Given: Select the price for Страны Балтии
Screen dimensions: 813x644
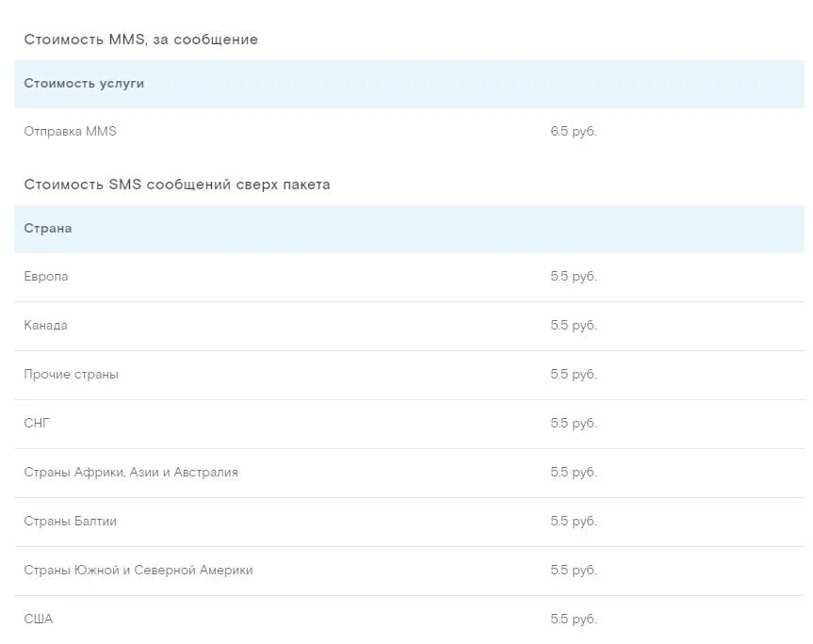Looking at the screenshot, I should tap(574, 522).
